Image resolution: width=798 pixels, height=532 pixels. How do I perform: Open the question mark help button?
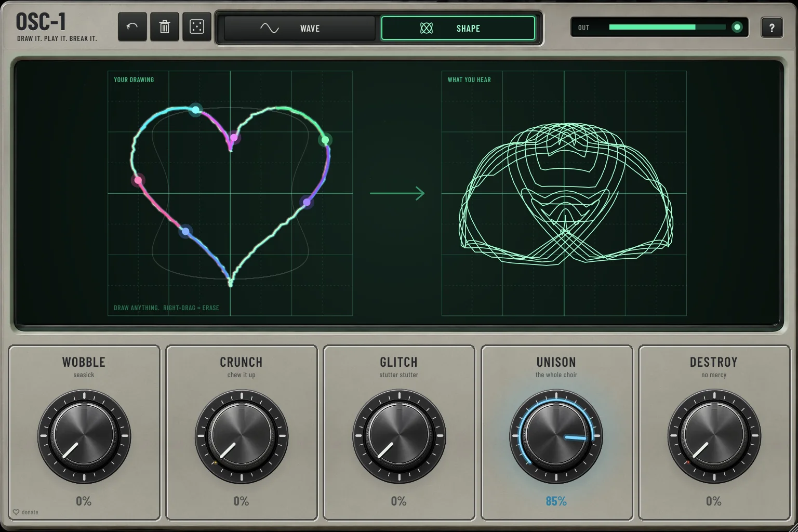click(x=772, y=28)
